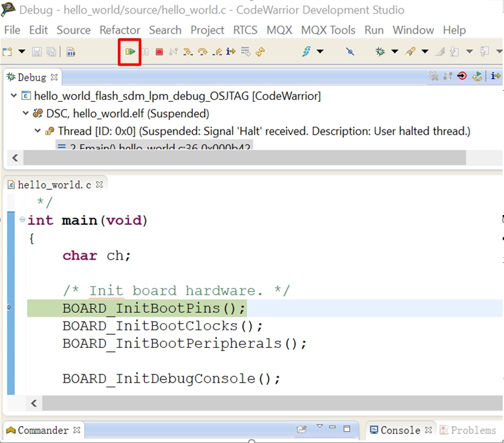Image resolution: width=504 pixels, height=443 pixels.
Task: Collapse the DSC, hello_world.elf node
Action: tap(26, 113)
